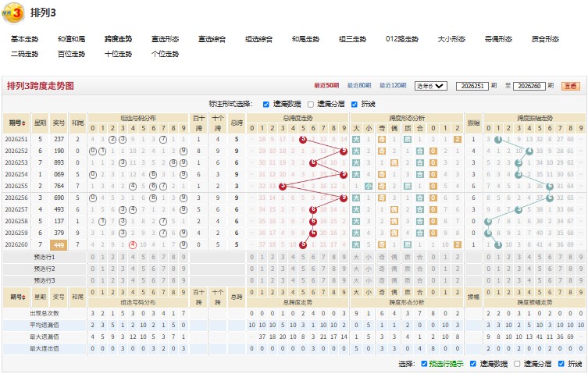Enable top 遗漏分层 checkbox
Viewport: 588px width, 374px height.
coord(311,105)
